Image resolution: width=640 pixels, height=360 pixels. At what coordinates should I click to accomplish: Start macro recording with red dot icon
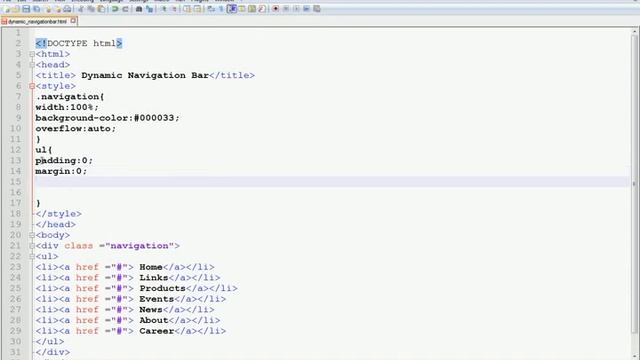[x=276, y=9]
